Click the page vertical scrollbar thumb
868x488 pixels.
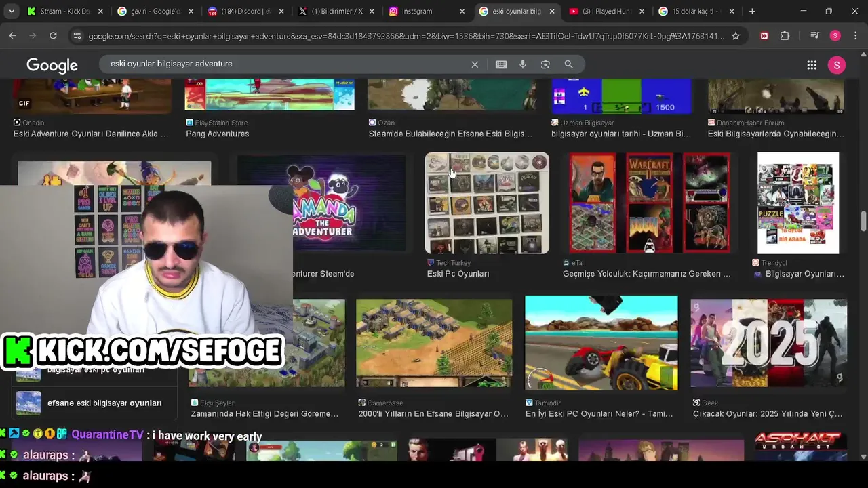tap(863, 222)
